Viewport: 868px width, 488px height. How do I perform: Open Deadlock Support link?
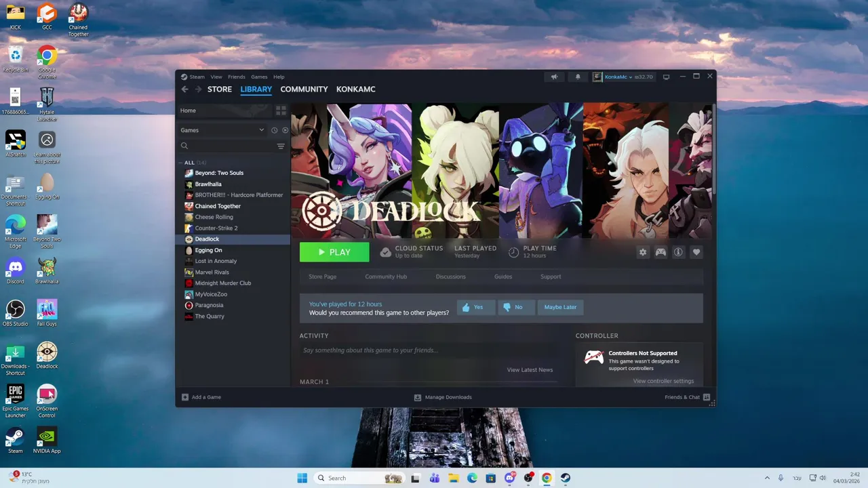click(551, 277)
